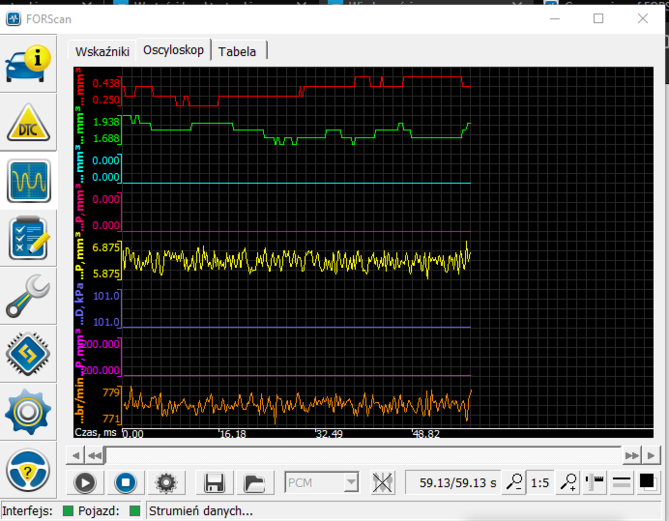The image size is (669, 521).
Task: Open the service procedures wrench section
Action: 28,296
